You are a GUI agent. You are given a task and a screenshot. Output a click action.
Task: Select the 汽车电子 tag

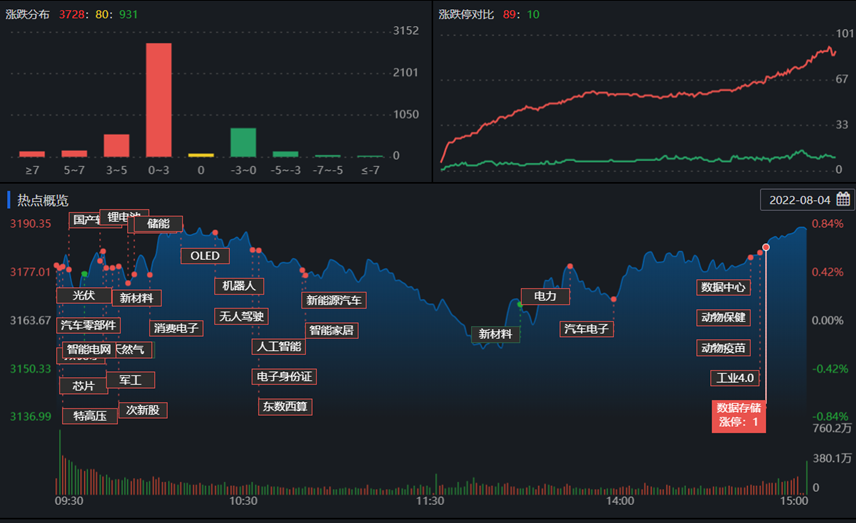pyautogui.click(x=586, y=329)
